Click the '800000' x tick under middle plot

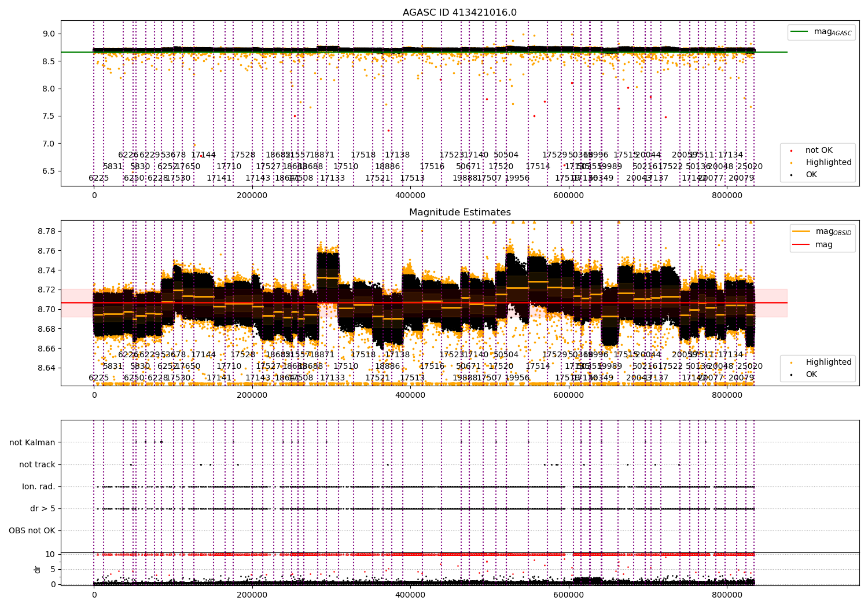pyautogui.click(x=727, y=395)
